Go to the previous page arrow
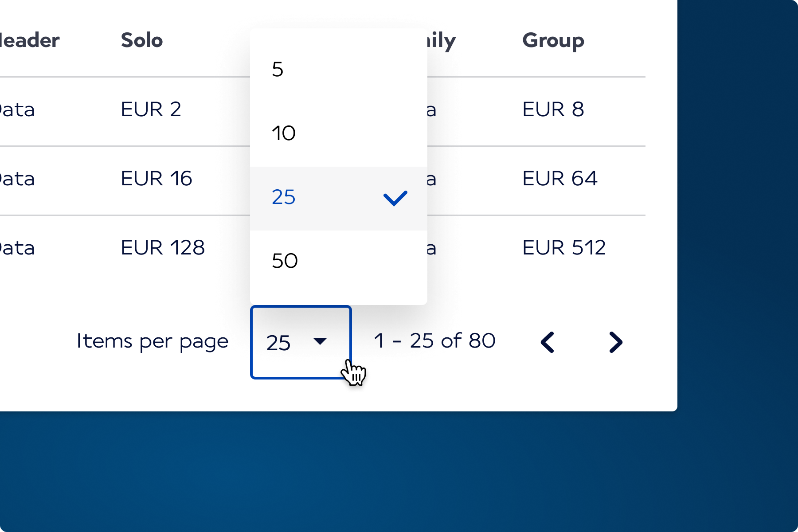 (548, 342)
